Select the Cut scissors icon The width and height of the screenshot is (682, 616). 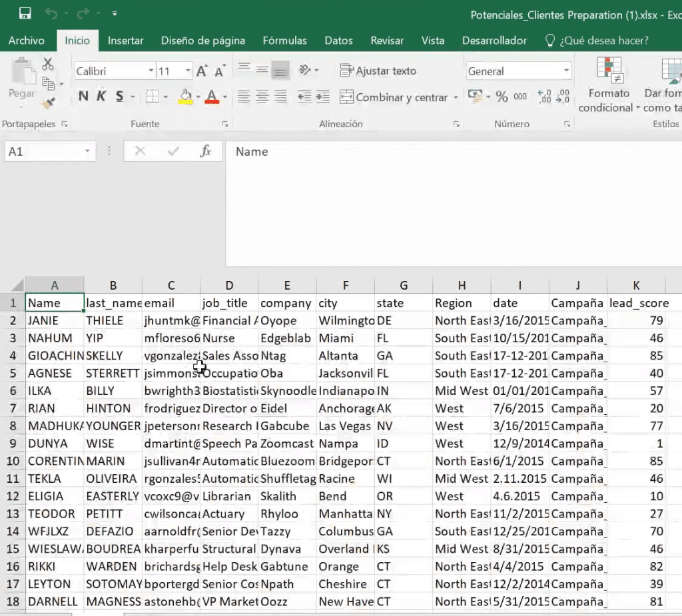[48, 65]
